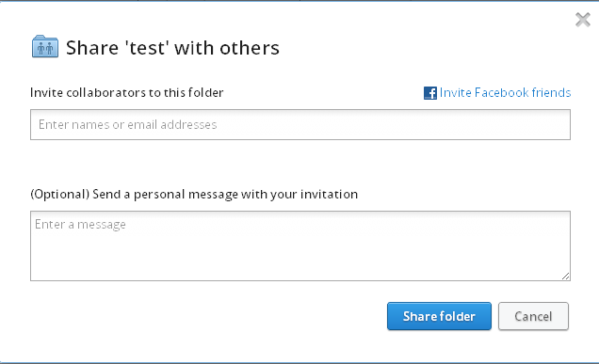
Task: Click the "(Optional) Send a personal message" label
Action: click(x=194, y=194)
